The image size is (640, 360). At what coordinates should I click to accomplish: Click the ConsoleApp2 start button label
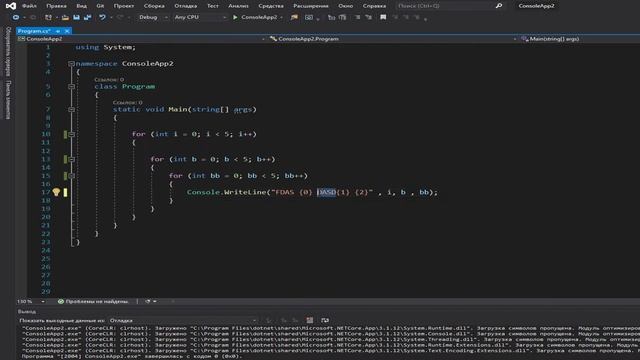(x=259, y=17)
